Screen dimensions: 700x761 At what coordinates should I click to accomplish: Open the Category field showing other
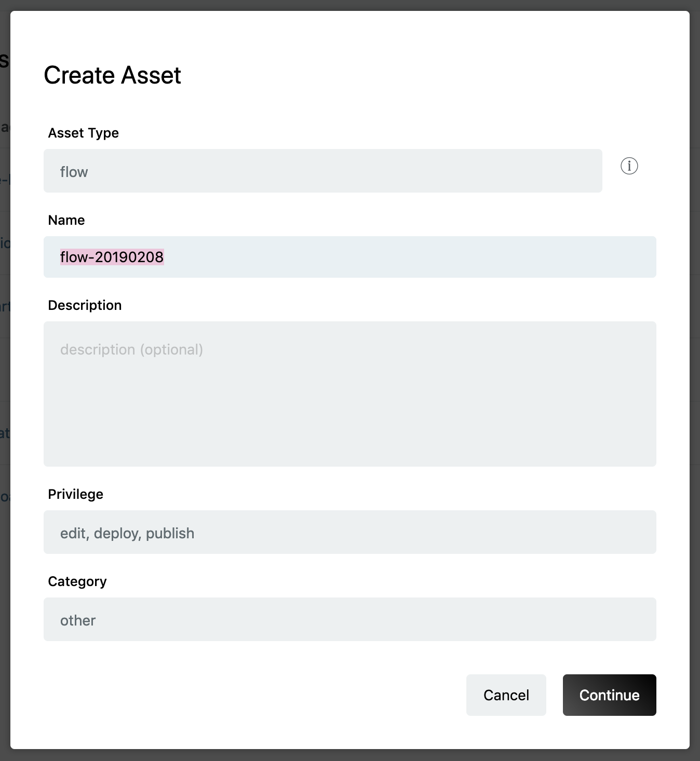click(349, 619)
